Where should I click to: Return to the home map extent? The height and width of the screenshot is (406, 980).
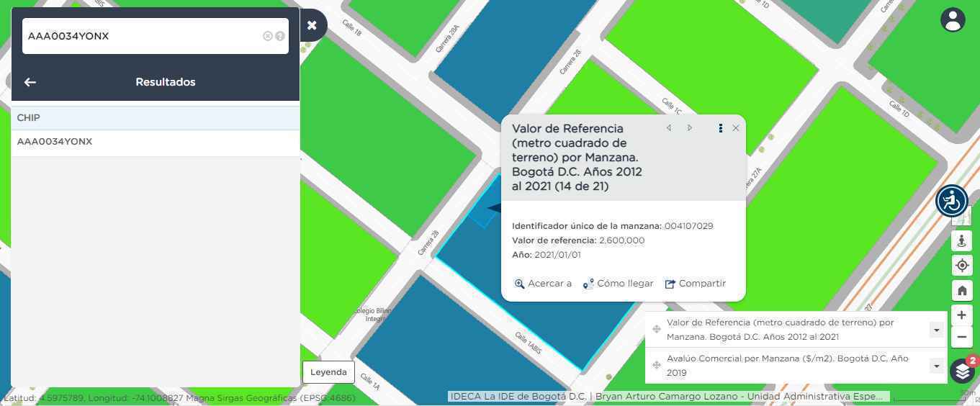[962, 291]
